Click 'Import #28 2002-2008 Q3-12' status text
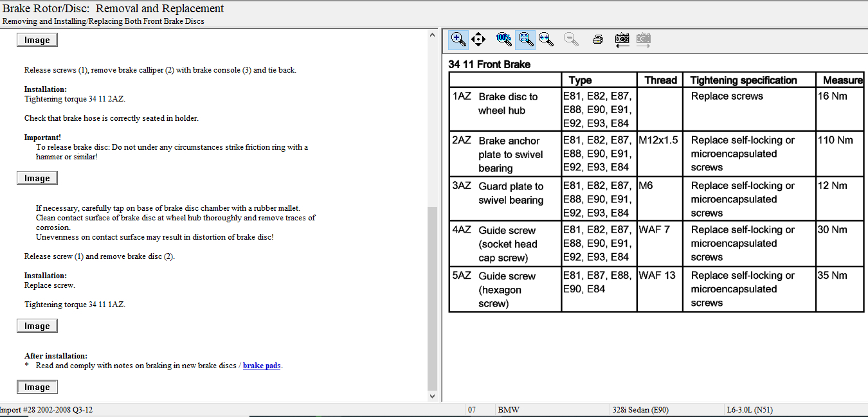This screenshot has width=868, height=417. pos(46,410)
